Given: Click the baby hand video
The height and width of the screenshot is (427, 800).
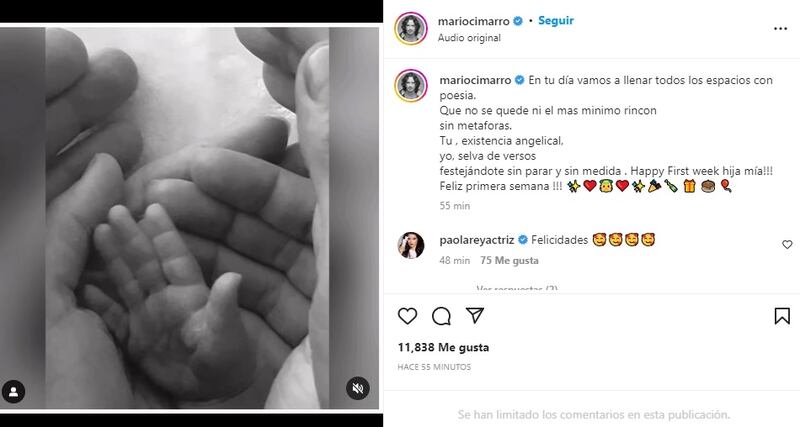Looking at the screenshot, I should (x=189, y=218).
